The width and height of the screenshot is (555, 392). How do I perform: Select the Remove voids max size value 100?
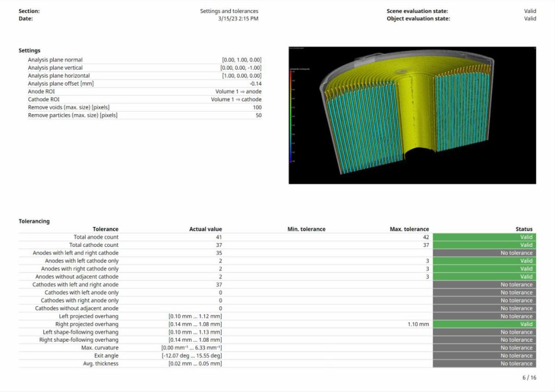[257, 108]
